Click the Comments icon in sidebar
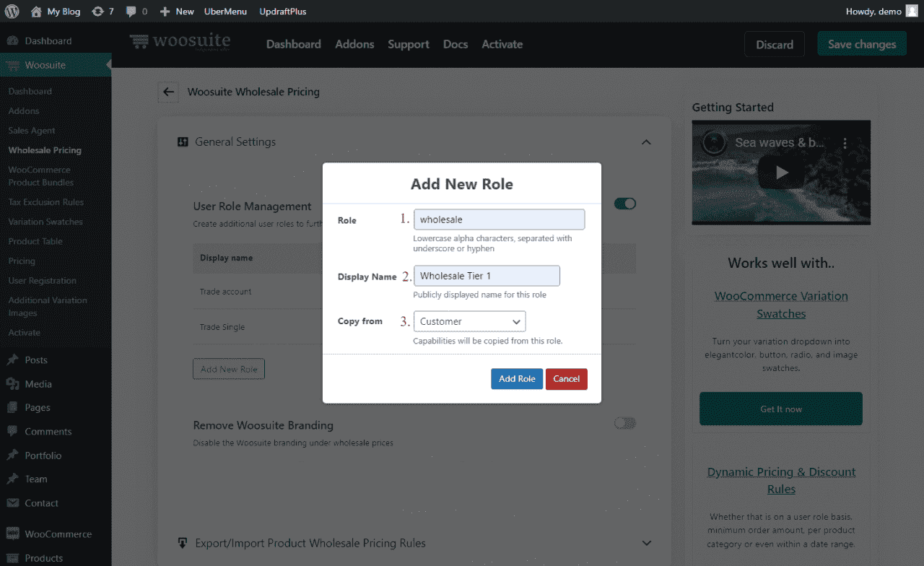924x566 pixels. point(12,432)
